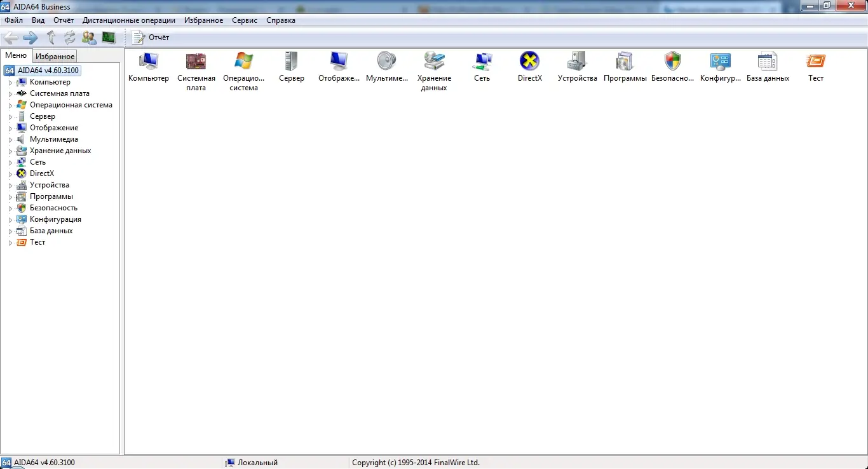Click the refresh toolbar icon

(x=69, y=37)
